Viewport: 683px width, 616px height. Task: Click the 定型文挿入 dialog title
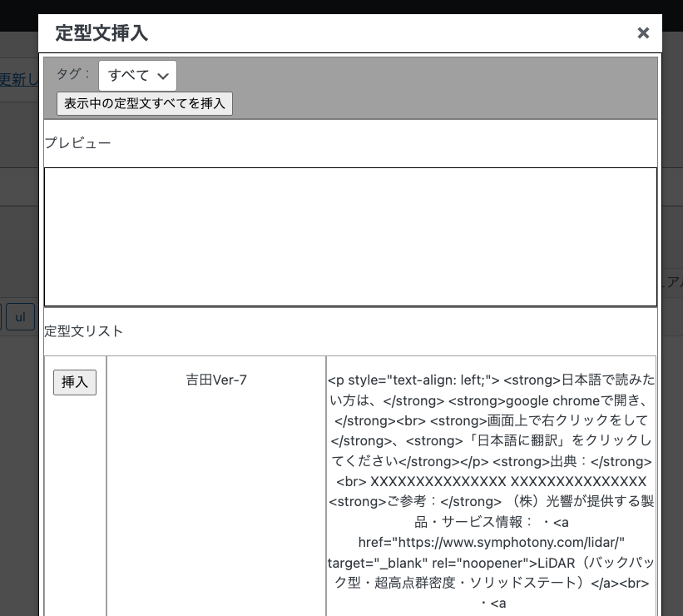(101, 33)
